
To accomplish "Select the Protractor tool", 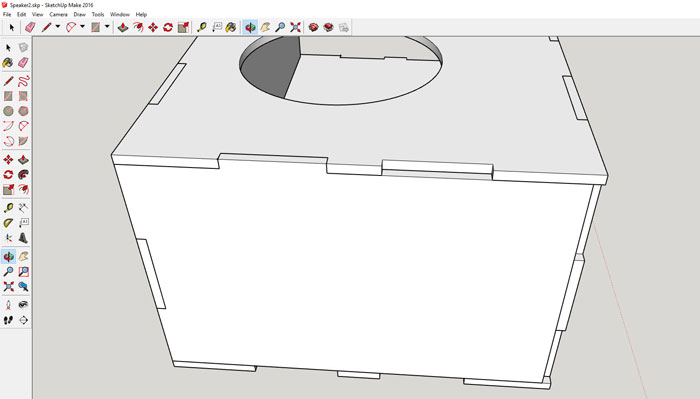I will (8, 222).
